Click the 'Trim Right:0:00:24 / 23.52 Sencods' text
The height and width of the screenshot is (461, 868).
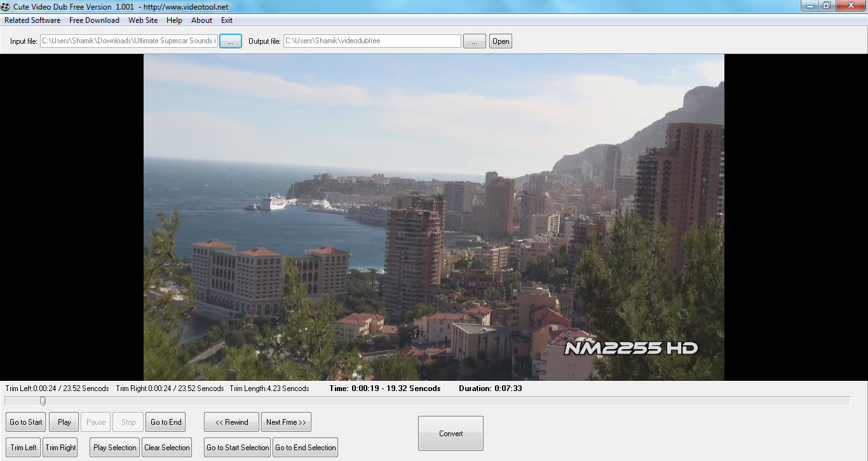(170, 389)
